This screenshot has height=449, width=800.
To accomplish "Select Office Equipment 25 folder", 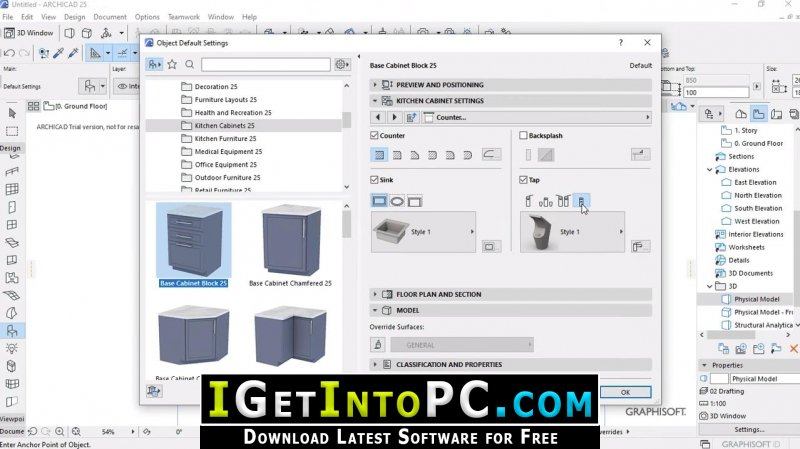I will coord(226,164).
